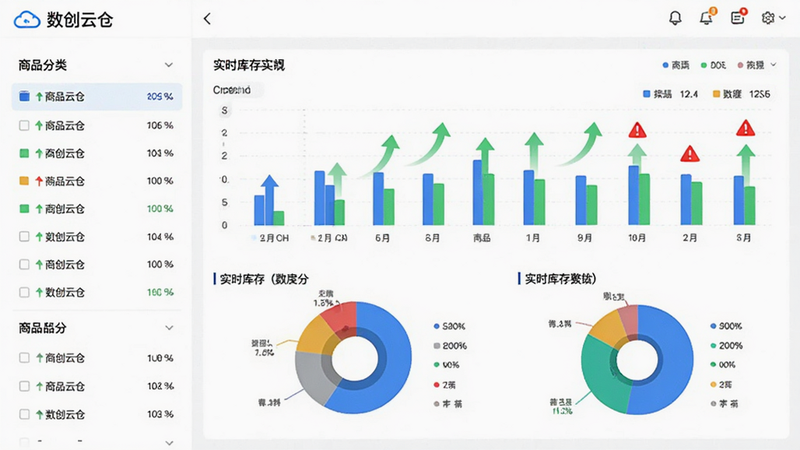Click the blue up arrow over the 2月 CH bars

click(269, 199)
